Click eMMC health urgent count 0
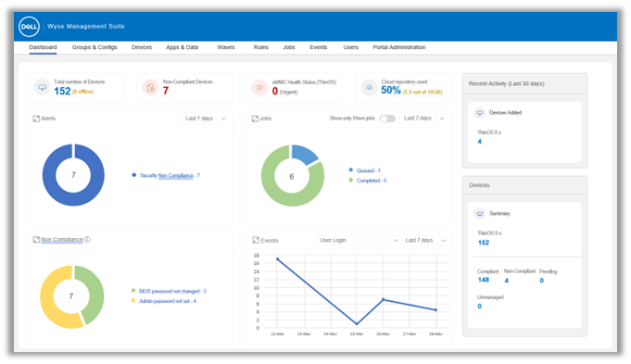Screen dimensions: 631x364 [x=275, y=92]
